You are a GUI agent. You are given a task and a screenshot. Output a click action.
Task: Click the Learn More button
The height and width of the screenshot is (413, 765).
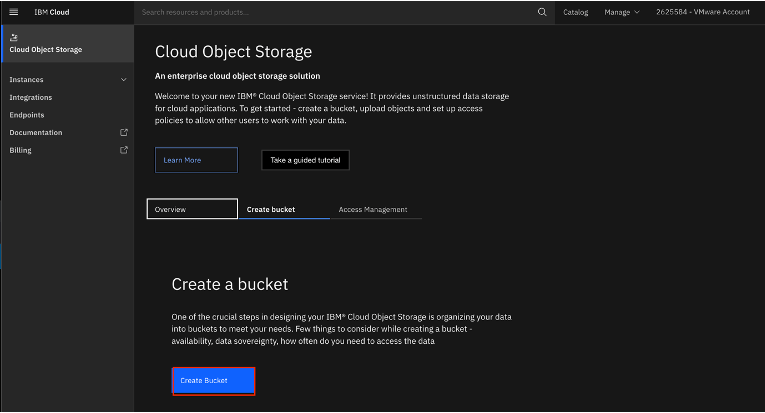pyautogui.click(x=196, y=160)
